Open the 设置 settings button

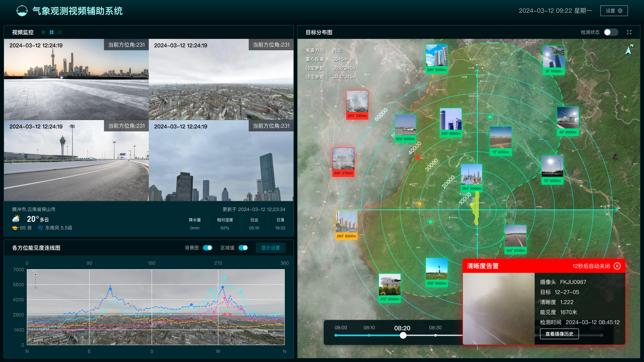pos(614,11)
